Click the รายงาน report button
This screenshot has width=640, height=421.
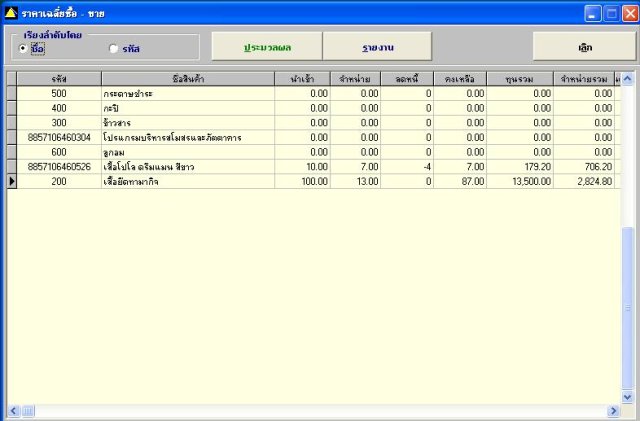(x=377, y=47)
